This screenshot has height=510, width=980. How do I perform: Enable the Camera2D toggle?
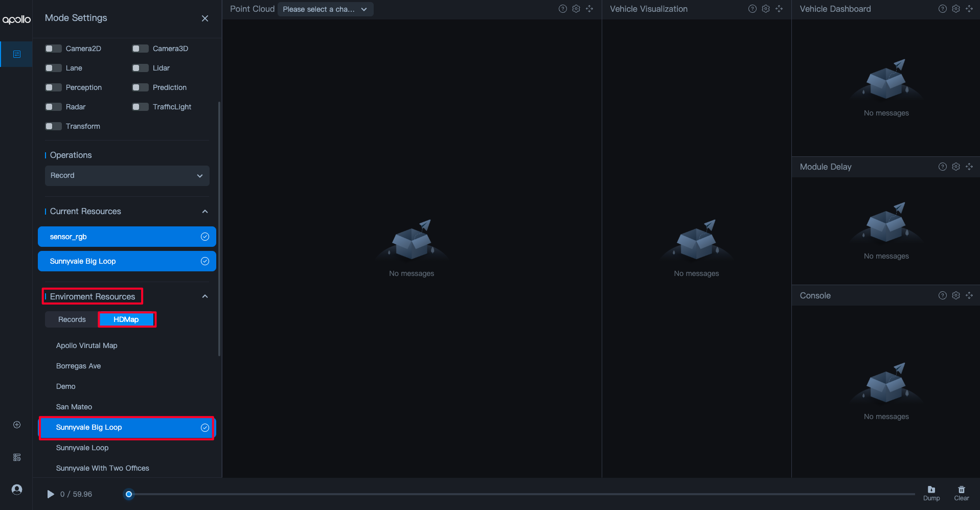click(53, 49)
